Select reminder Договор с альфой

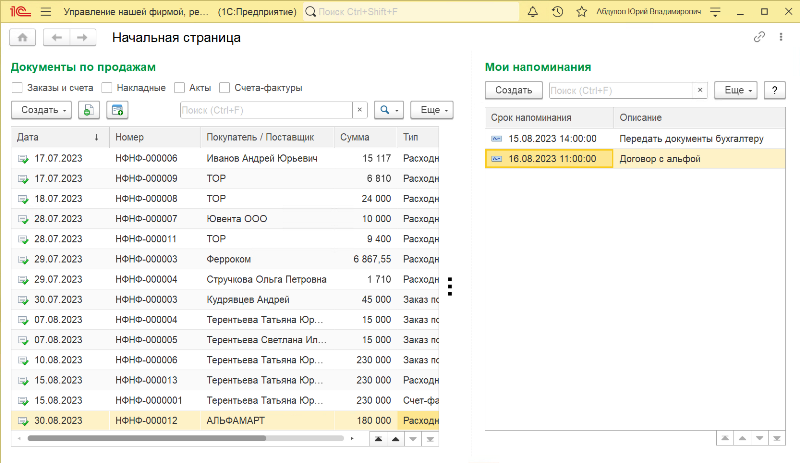(635, 159)
